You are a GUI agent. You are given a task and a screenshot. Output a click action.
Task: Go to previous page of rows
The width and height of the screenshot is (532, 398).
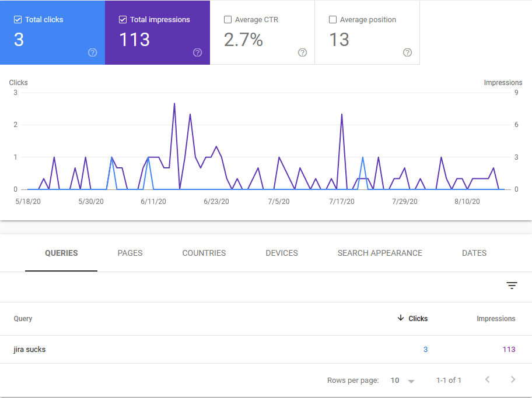[x=488, y=380]
